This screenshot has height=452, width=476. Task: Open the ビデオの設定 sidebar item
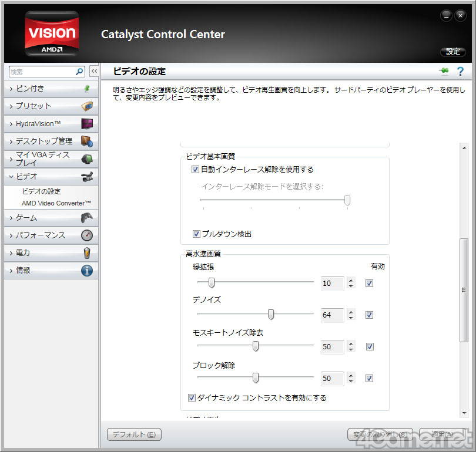[x=41, y=191]
